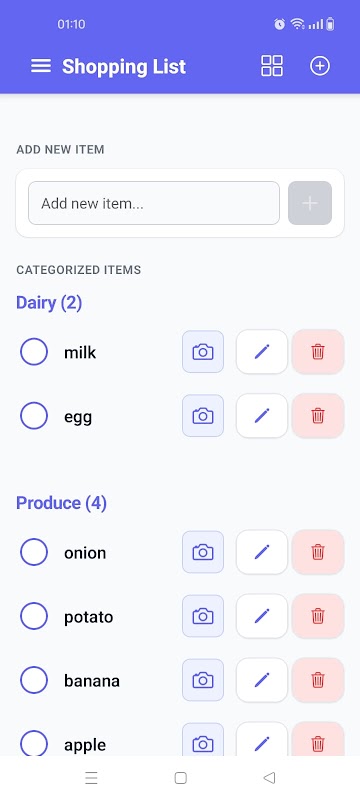The height and width of the screenshot is (800, 360).
Task: Tap the Android back navigation button
Action: coord(269,778)
